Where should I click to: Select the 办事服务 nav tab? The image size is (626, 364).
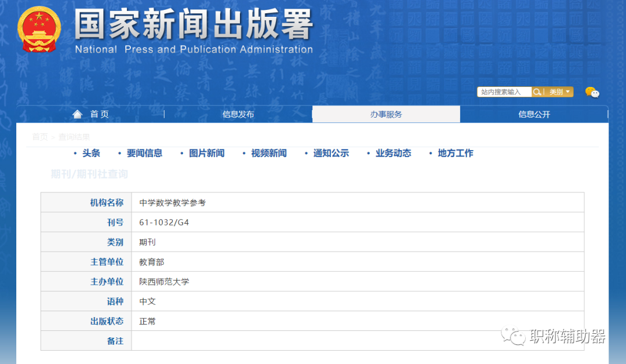pos(386,115)
